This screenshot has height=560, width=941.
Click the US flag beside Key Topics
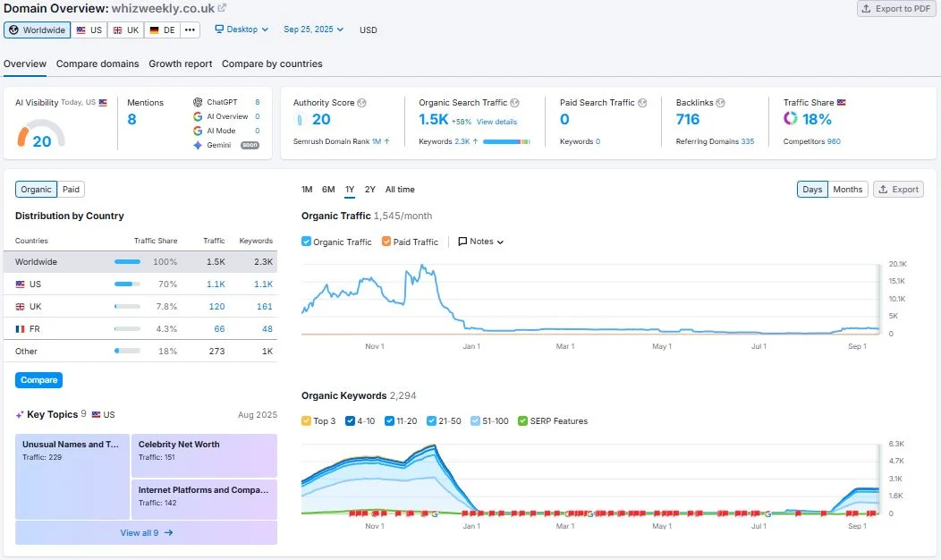(96, 415)
